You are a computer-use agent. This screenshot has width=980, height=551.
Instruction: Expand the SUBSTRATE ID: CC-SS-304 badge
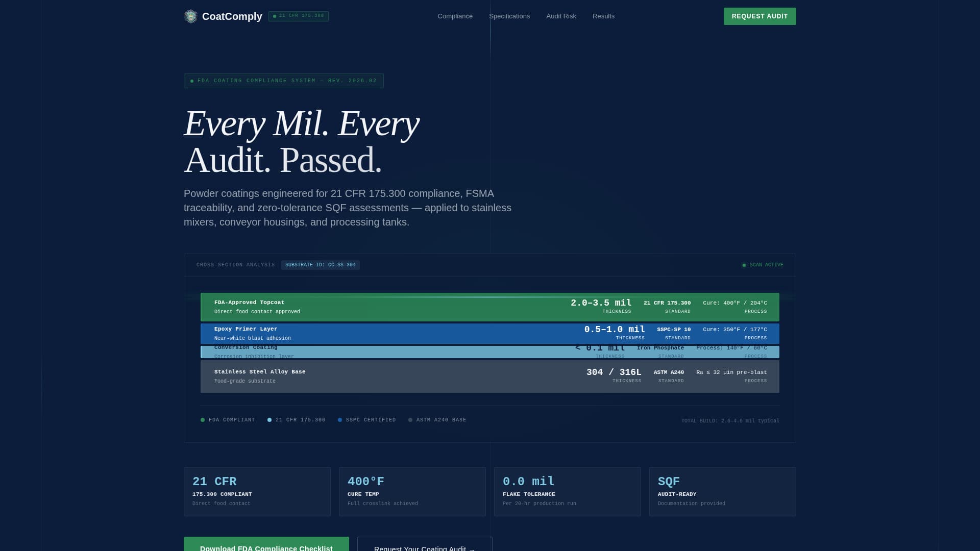tap(321, 265)
